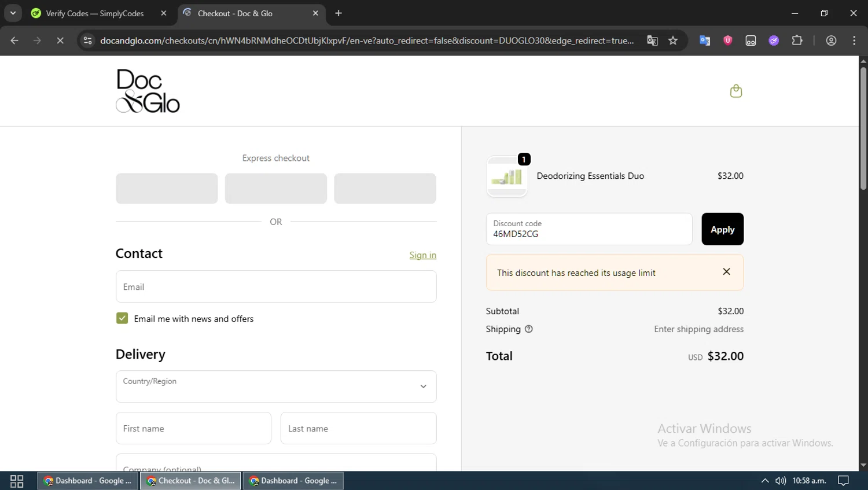Open the shopping bag cart icon
The width and height of the screenshot is (868, 490).
(x=736, y=91)
